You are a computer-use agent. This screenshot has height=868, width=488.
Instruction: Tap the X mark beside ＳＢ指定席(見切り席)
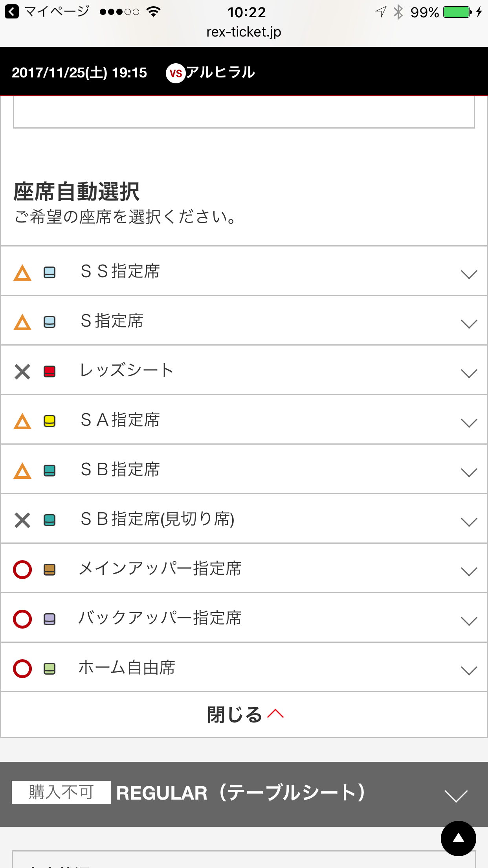click(x=22, y=520)
